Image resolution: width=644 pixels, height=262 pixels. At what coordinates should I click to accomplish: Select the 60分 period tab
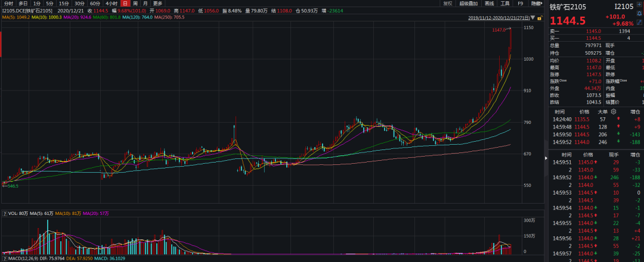95,4
